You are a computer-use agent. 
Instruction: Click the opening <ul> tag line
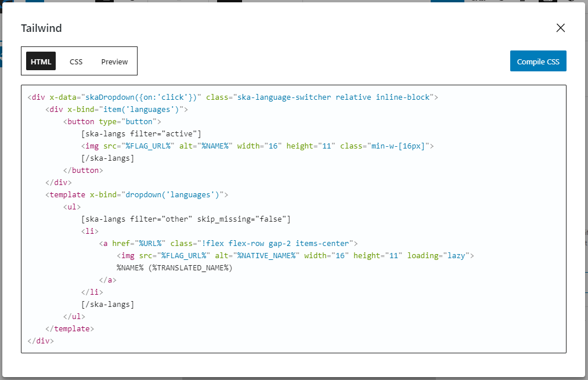coord(72,207)
